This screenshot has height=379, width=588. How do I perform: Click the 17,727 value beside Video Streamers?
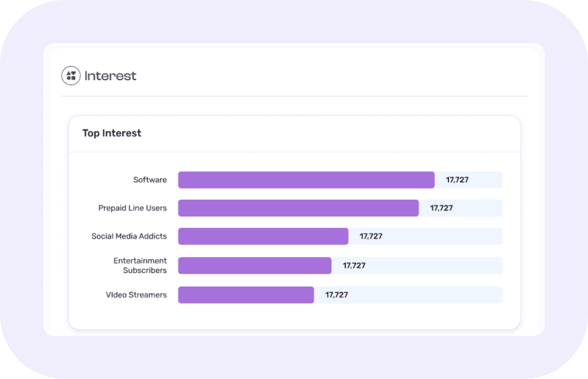click(x=336, y=295)
